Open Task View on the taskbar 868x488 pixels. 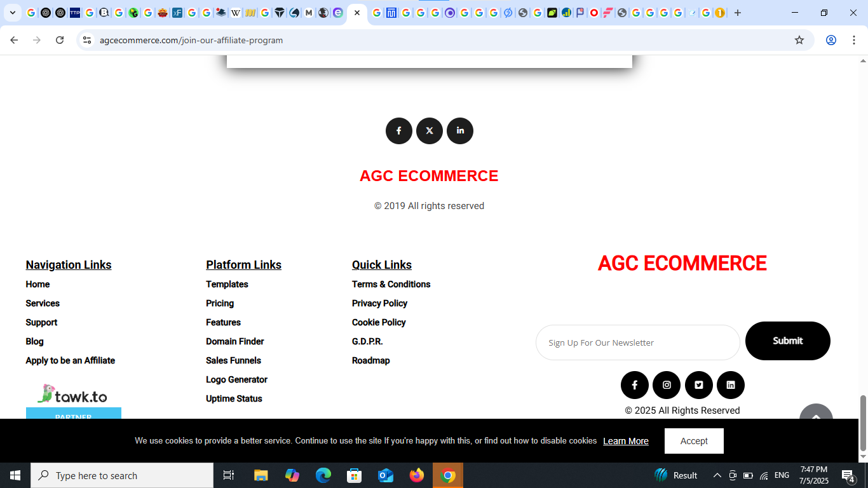point(229,475)
